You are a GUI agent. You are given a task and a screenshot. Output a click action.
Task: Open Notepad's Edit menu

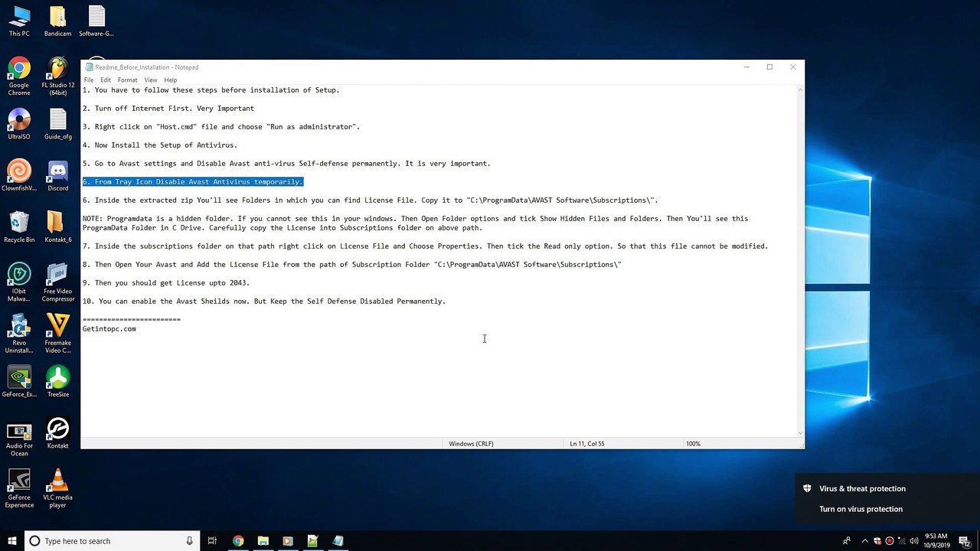coord(106,80)
